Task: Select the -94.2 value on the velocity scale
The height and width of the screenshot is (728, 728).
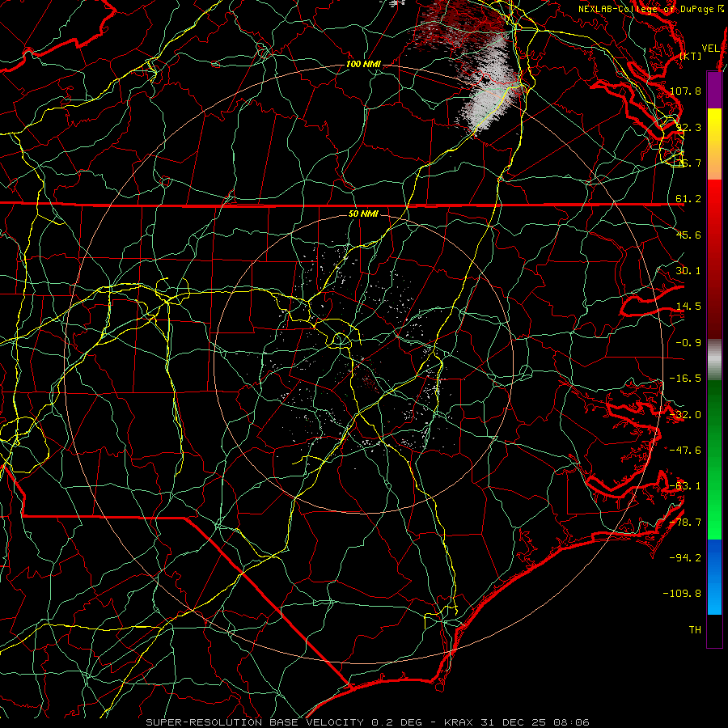Action: [x=685, y=557]
